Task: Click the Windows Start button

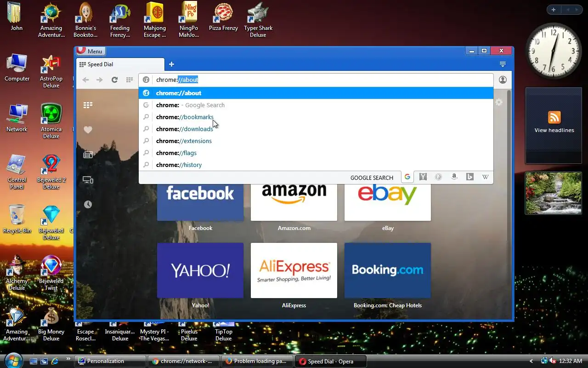Action: [12, 360]
